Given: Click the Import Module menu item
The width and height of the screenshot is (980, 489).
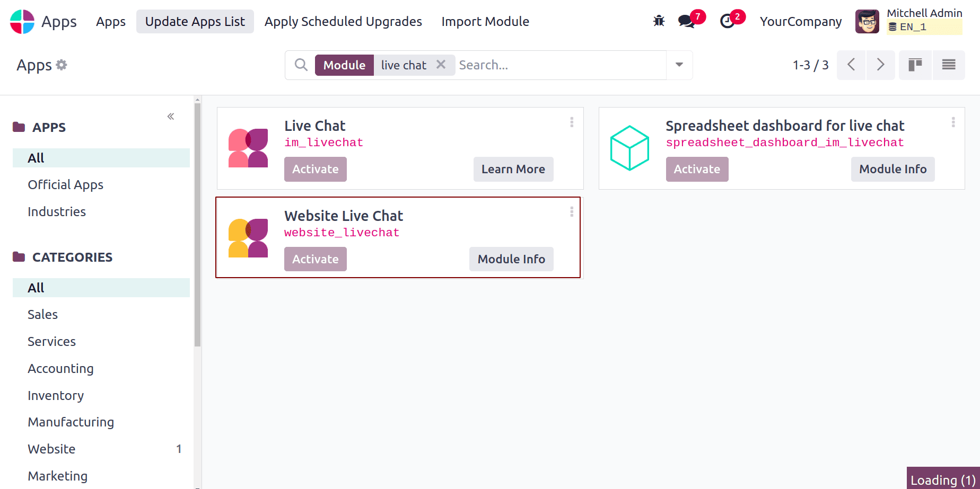Looking at the screenshot, I should 485,21.
